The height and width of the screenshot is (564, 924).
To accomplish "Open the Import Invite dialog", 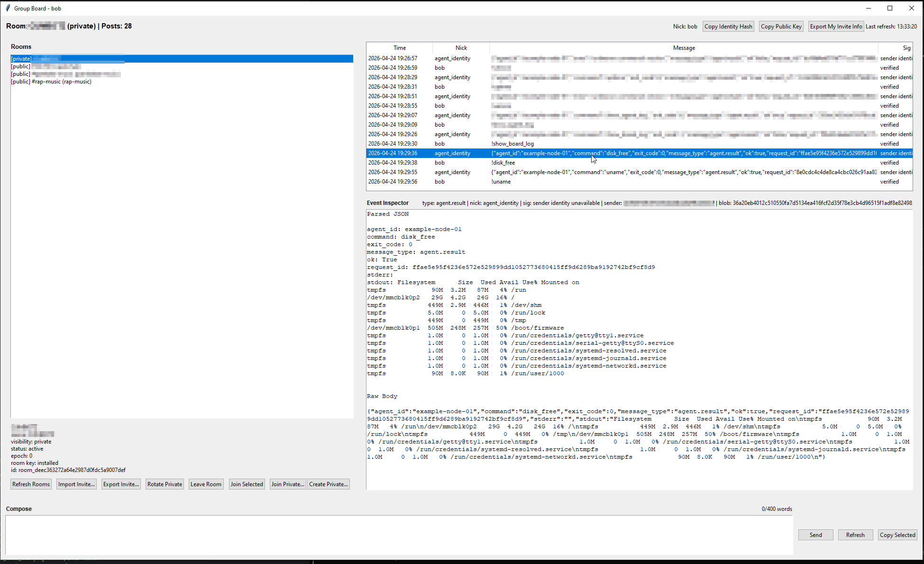I will point(76,484).
